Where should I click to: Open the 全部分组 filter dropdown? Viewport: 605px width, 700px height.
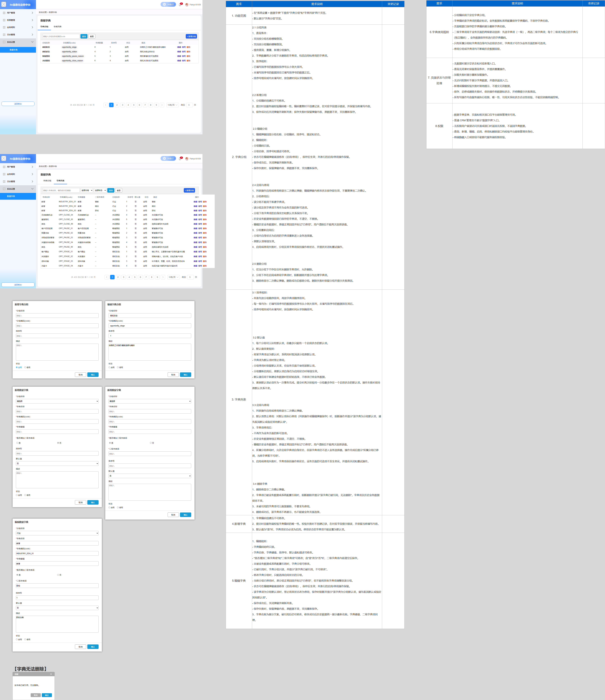pyautogui.click(x=87, y=190)
